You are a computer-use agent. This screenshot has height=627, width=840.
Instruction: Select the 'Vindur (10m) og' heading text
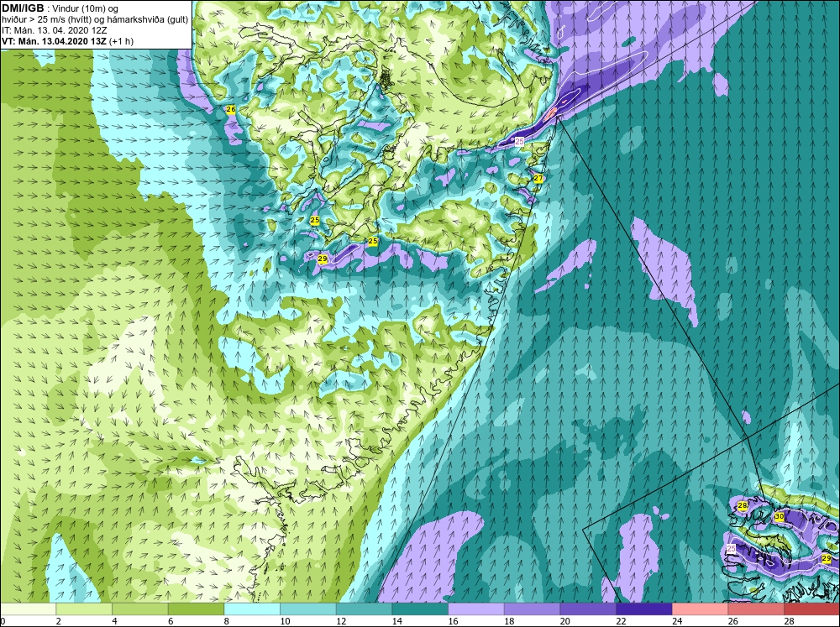point(87,8)
